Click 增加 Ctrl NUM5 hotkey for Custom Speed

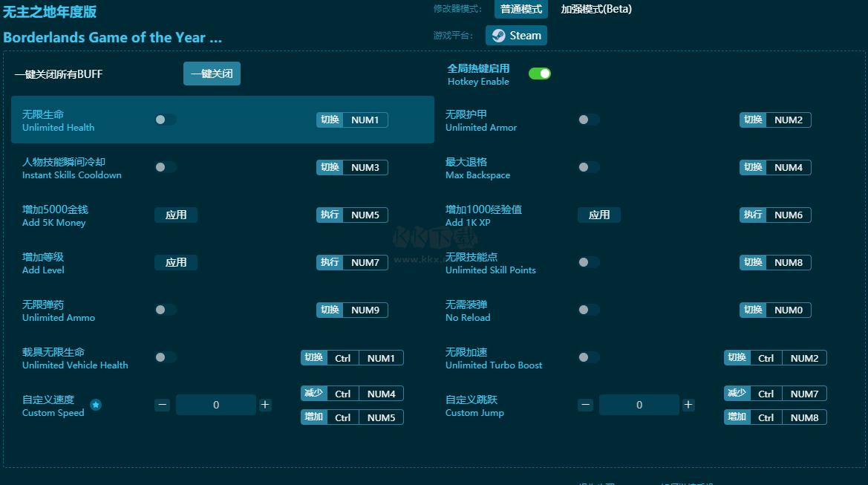(x=352, y=417)
